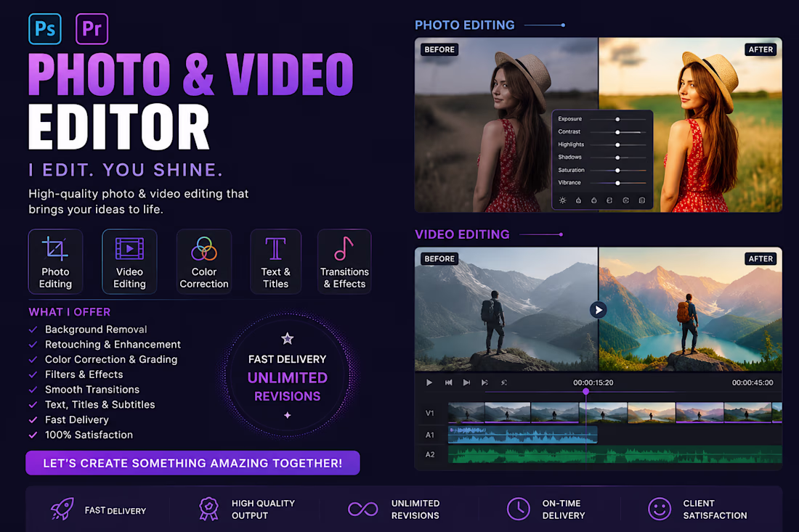
Task: Click the smiley icon beside Client Satisfaction
Action: tap(660, 509)
